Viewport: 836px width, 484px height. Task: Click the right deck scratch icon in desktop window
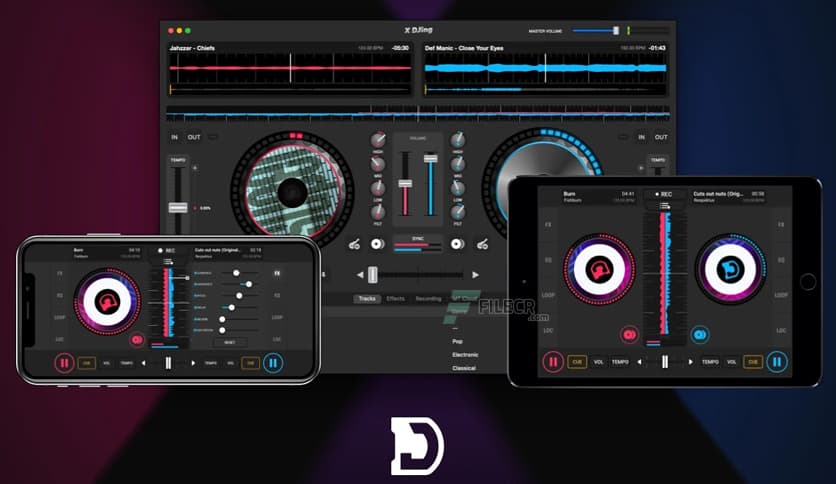483,244
